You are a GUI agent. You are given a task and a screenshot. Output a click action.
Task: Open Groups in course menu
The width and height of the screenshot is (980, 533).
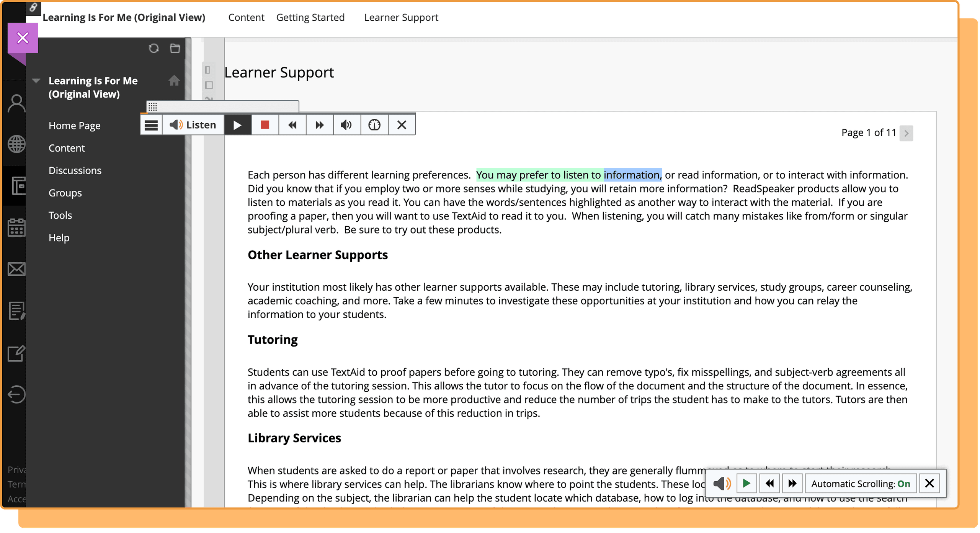pyautogui.click(x=65, y=193)
